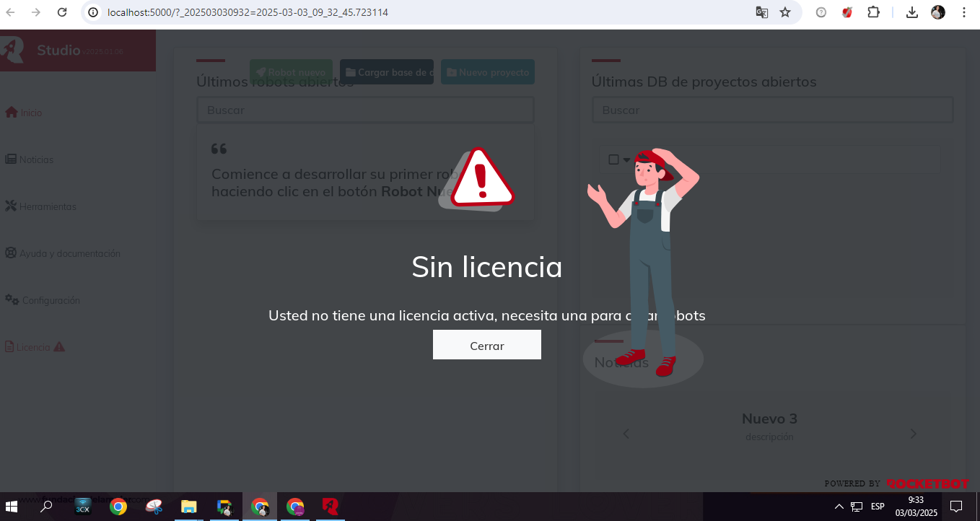This screenshot has width=980, height=521.
Task: Open Rocketbot app from the Windows taskbar
Action: (x=331, y=507)
